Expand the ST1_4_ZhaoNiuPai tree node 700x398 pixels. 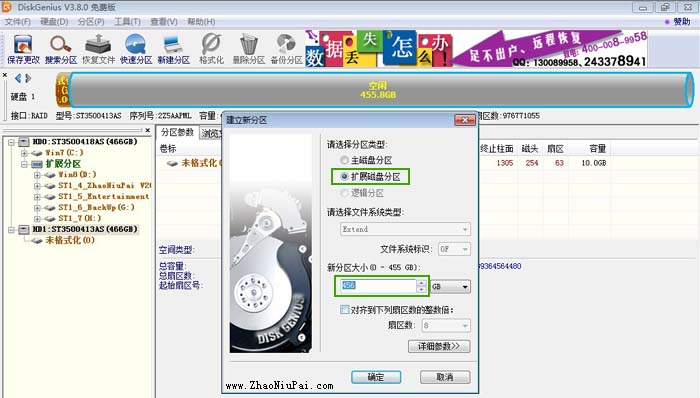coord(38,186)
